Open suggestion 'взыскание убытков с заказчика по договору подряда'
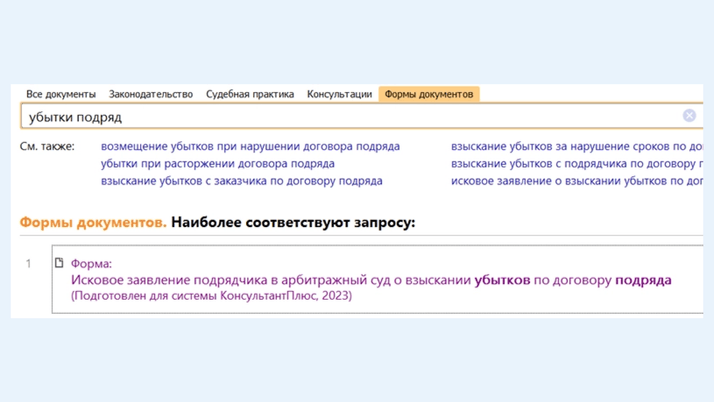 (x=242, y=181)
